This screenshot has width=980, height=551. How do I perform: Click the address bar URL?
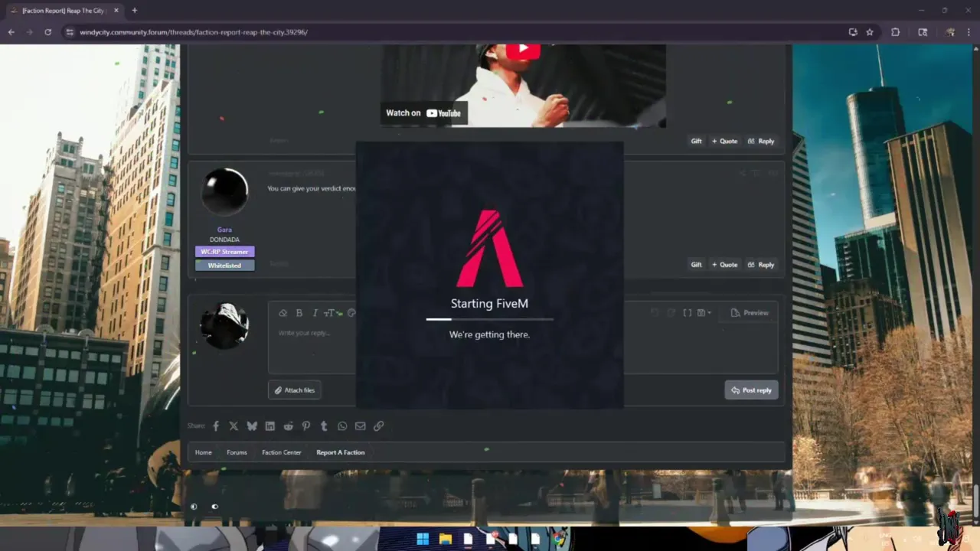(x=194, y=32)
